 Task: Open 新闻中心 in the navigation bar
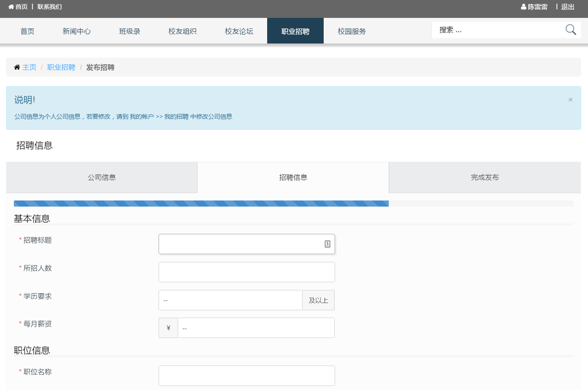click(76, 31)
